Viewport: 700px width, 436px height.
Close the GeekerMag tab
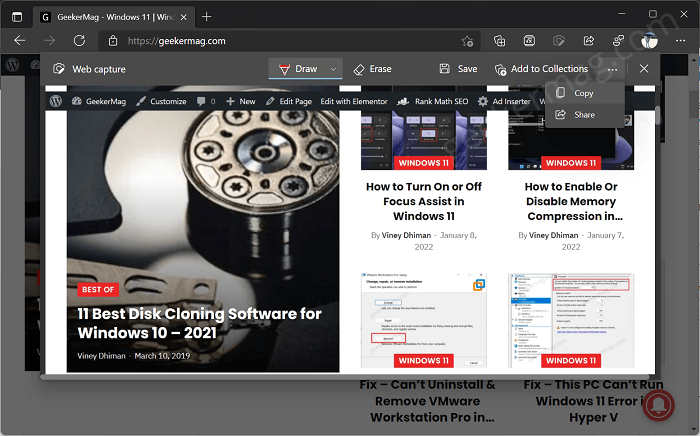click(x=183, y=17)
